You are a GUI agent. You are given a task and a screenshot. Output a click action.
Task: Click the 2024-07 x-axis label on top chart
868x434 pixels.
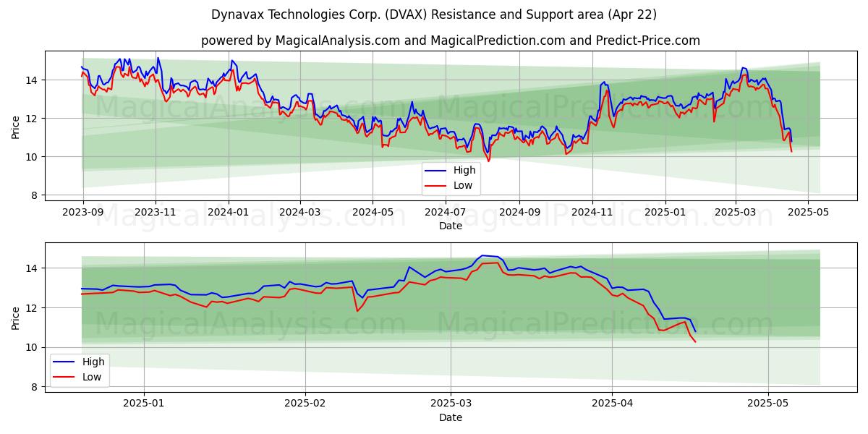click(x=445, y=213)
